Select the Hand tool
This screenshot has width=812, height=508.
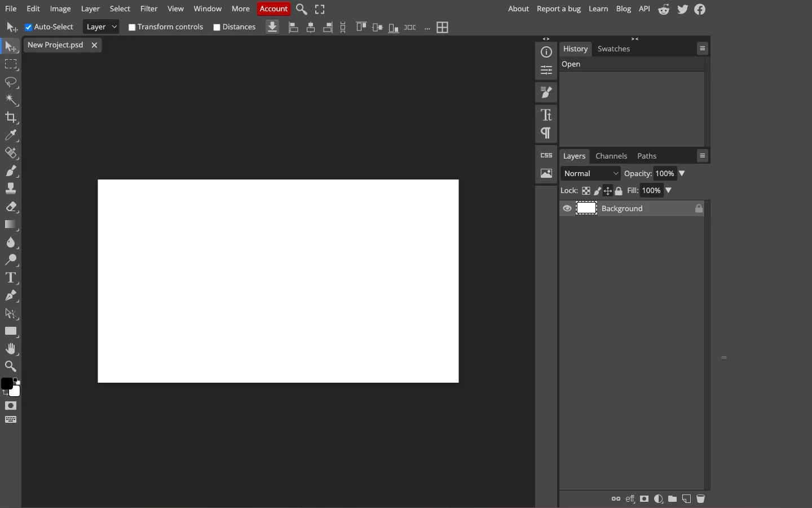point(11,349)
